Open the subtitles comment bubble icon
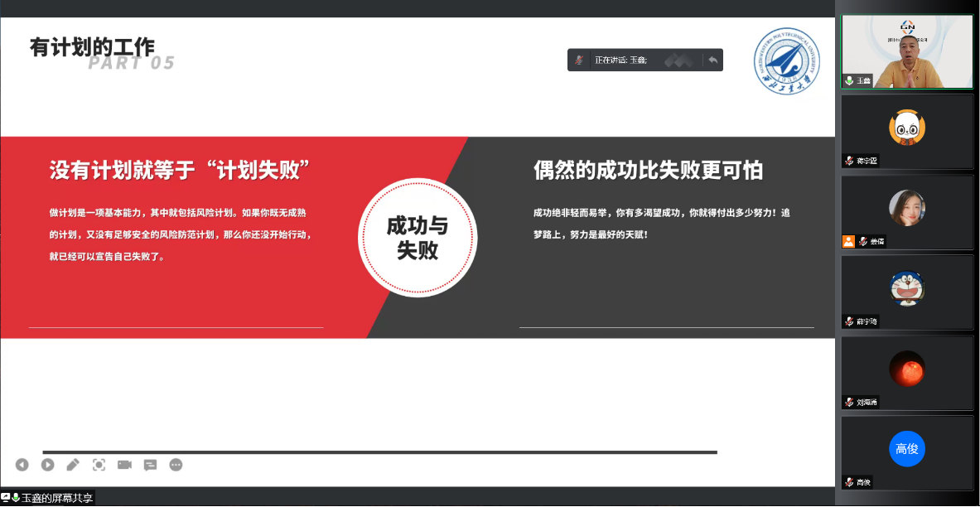Image resolution: width=980 pixels, height=507 pixels. [150, 465]
